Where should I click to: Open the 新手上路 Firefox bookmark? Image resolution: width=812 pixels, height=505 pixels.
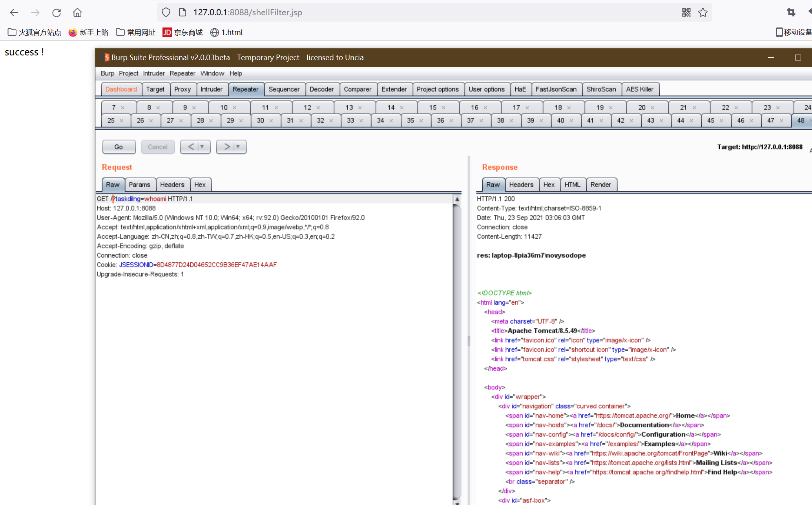pyautogui.click(x=88, y=32)
